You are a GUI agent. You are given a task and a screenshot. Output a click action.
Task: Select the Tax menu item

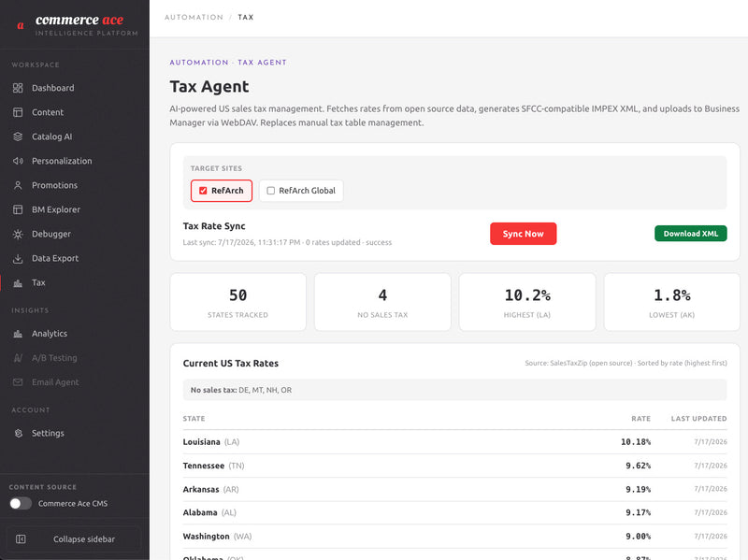coord(75,283)
